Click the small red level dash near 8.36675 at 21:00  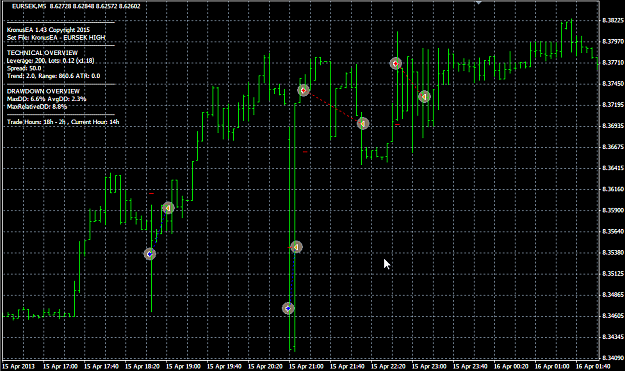point(305,152)
